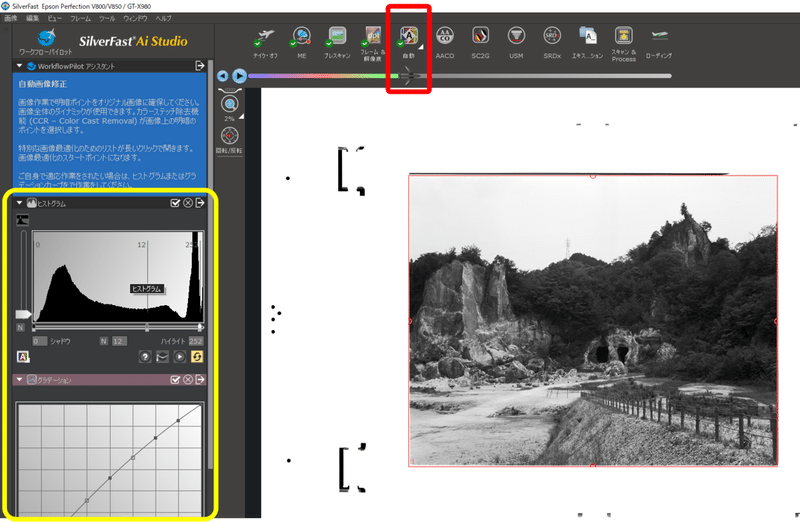Open the 画像 menu
The height and width of the screenshot is (522, 800).
[11, 18]
